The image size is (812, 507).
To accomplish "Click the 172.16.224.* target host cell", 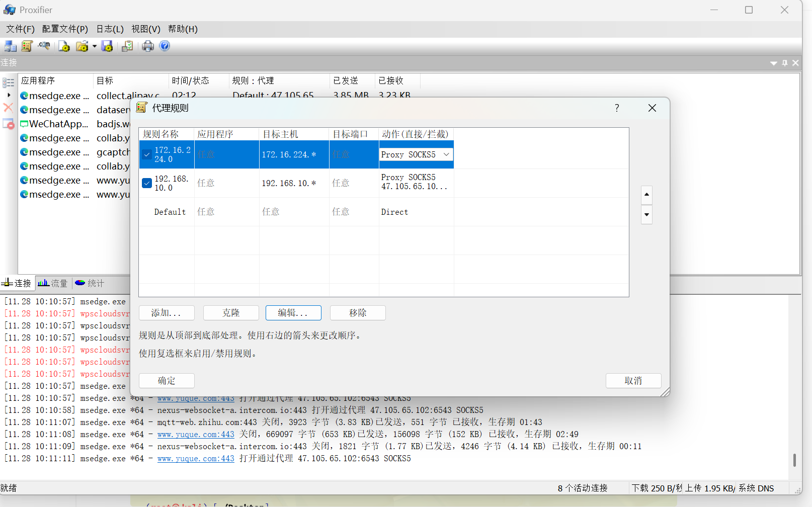I will pos(294,154).
